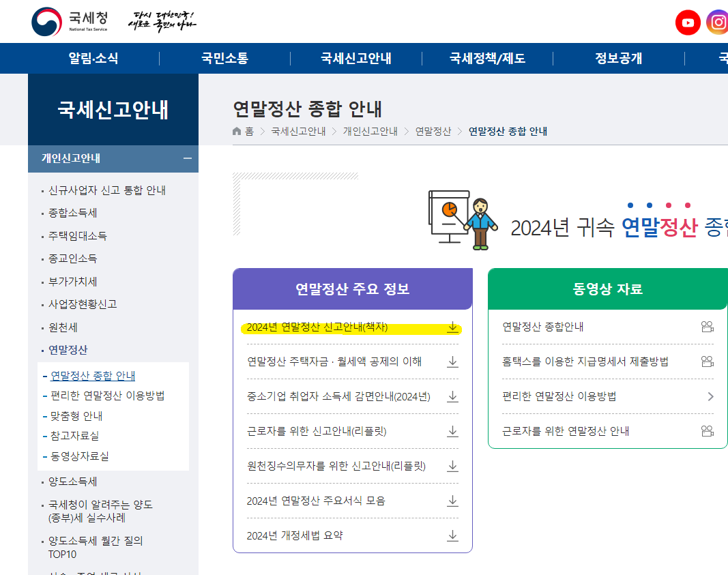Download 중소기업 취업자 소득세 감면안내 via its icon
The width and height of the screenshot is (728, 575).
(x=452, y=396)
